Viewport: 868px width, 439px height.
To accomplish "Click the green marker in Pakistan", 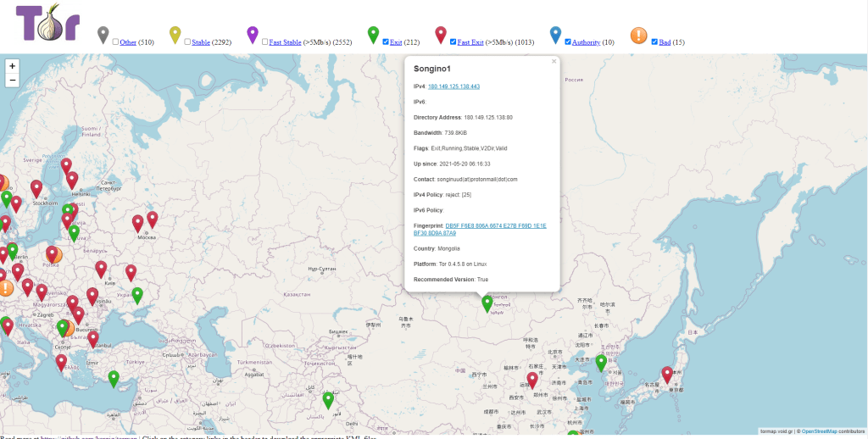I will tap(328, 399).
